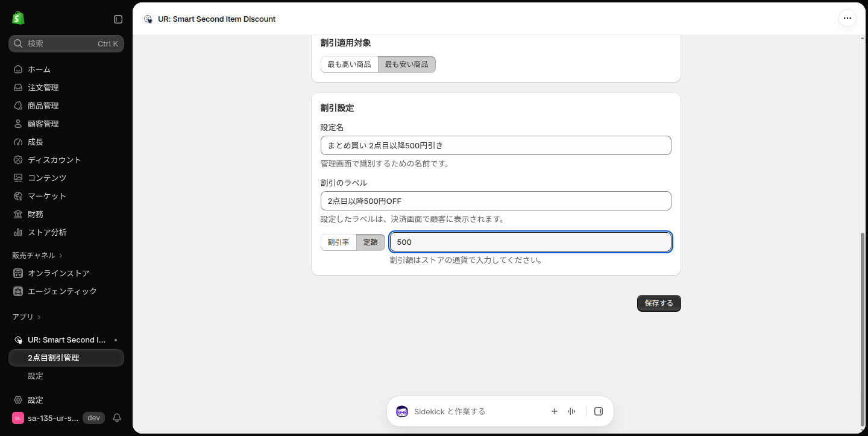Switch discount type to 割引率

(x=338, y=242)
